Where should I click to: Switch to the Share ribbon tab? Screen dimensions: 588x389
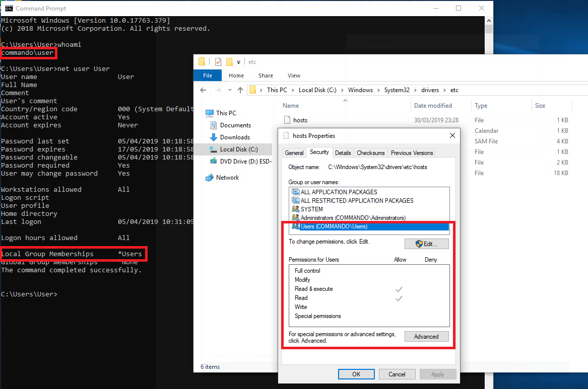[266, 75]
